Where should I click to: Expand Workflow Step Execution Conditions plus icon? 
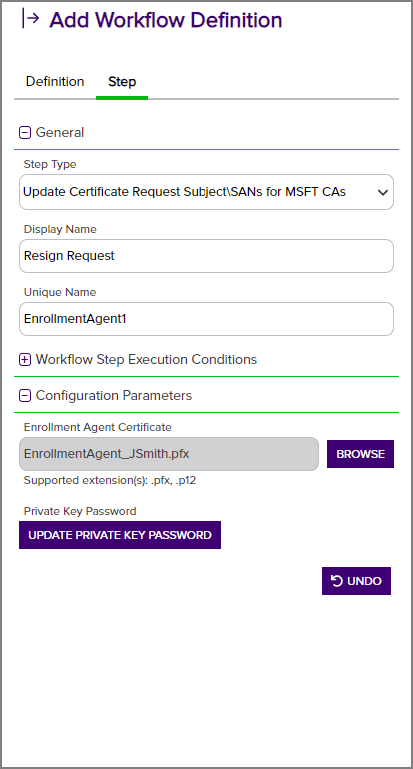click(25, 359)
